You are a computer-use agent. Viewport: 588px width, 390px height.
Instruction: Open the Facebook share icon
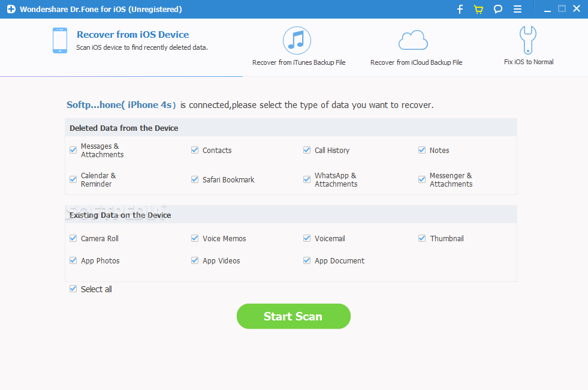coord(460,9)
